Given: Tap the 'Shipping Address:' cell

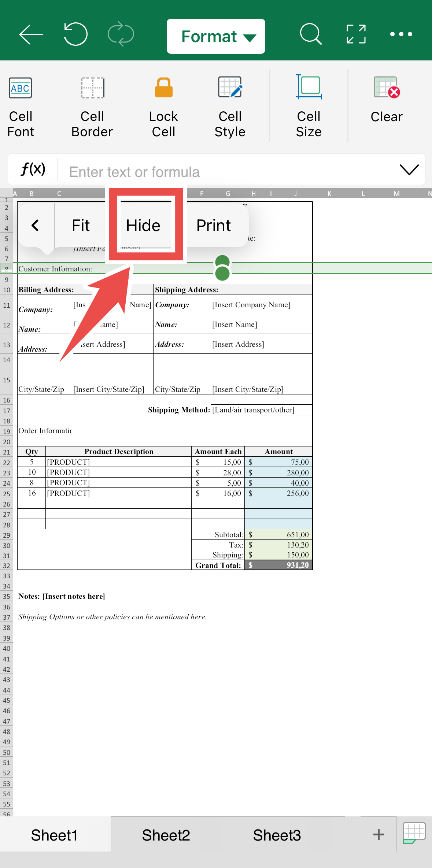Looking at the screenshot, I should coord(187,290).
